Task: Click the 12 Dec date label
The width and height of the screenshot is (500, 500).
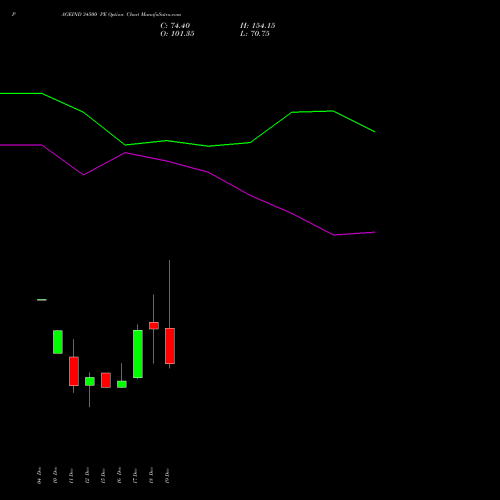Action: pos(87,475)
